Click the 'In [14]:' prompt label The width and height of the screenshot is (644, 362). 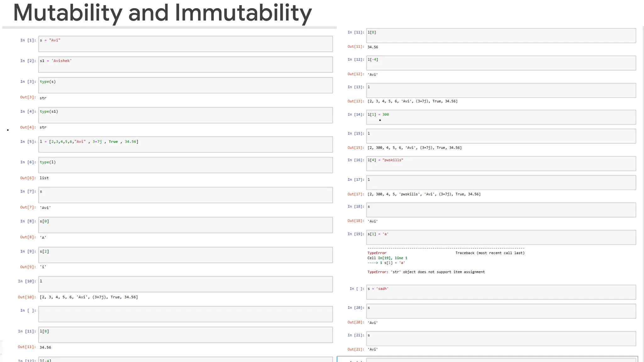coord(356,114)
